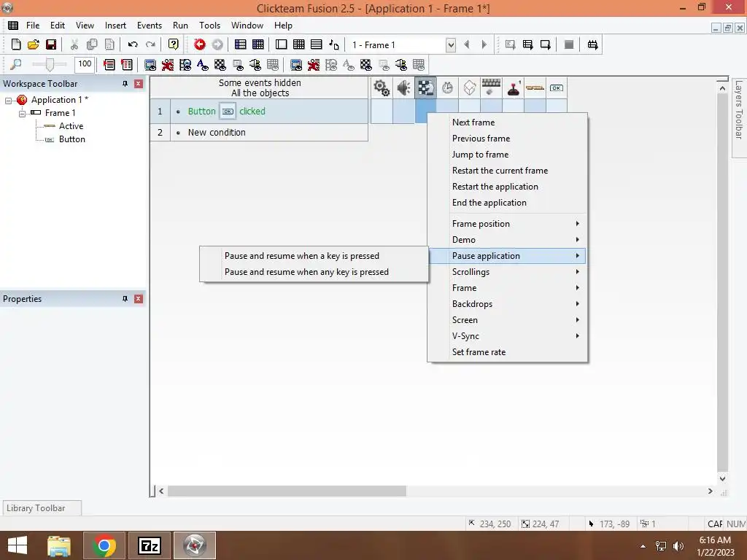Click the Active object column icon
747x560 pixels.
[x=535, y=88]
